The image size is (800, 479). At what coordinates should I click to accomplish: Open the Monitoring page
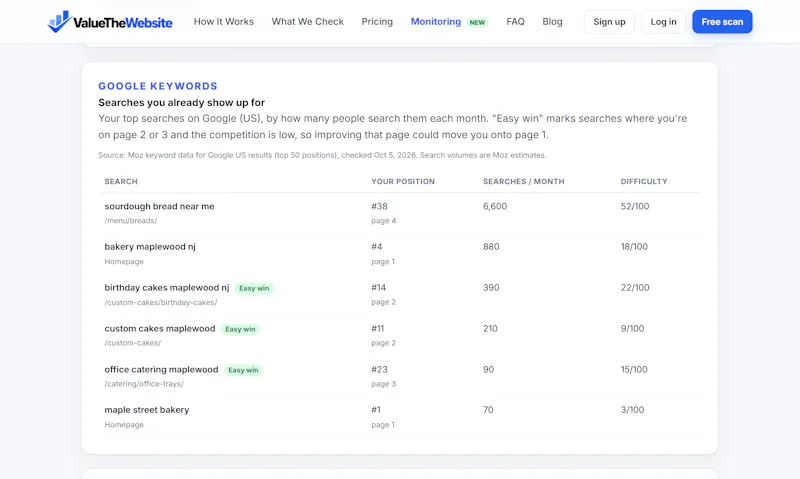click(x=436, y=21)
